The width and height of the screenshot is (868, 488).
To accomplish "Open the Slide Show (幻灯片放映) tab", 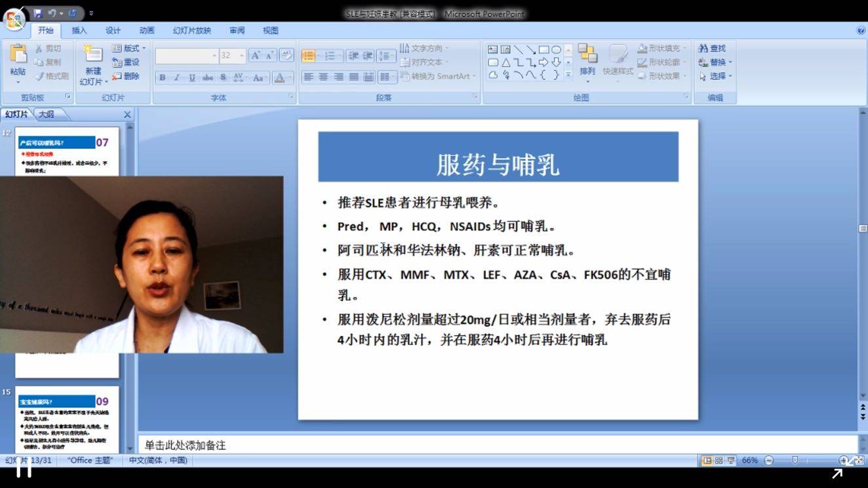I will [x=191, y=30].
